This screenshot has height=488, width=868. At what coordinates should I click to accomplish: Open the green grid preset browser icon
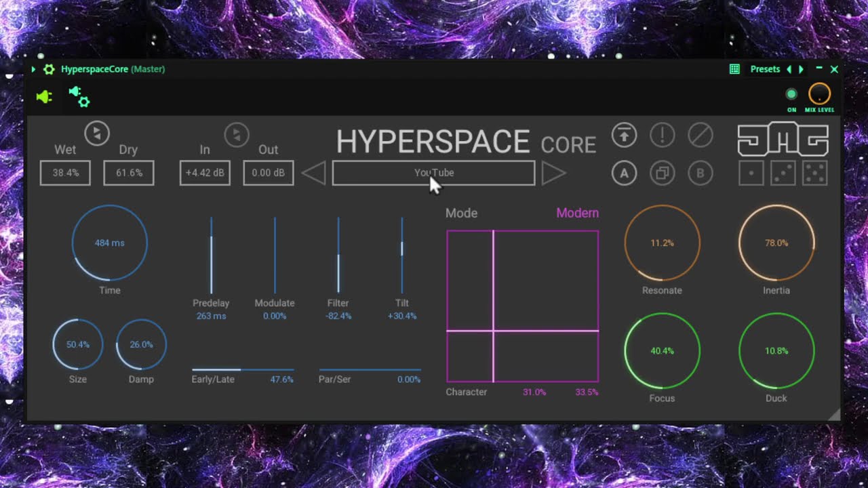[734, 69]
